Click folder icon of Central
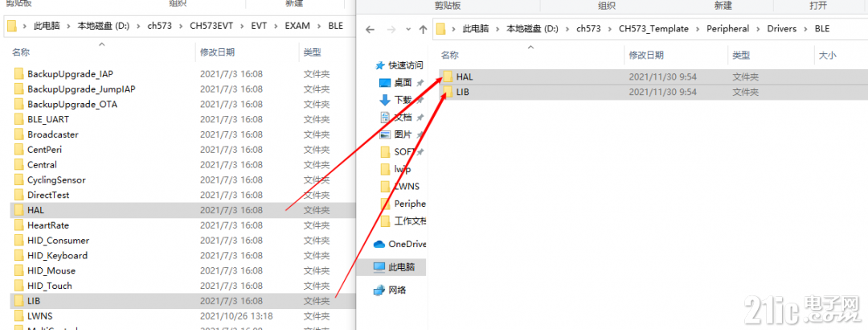868x330 pixels. click(19, 165)
